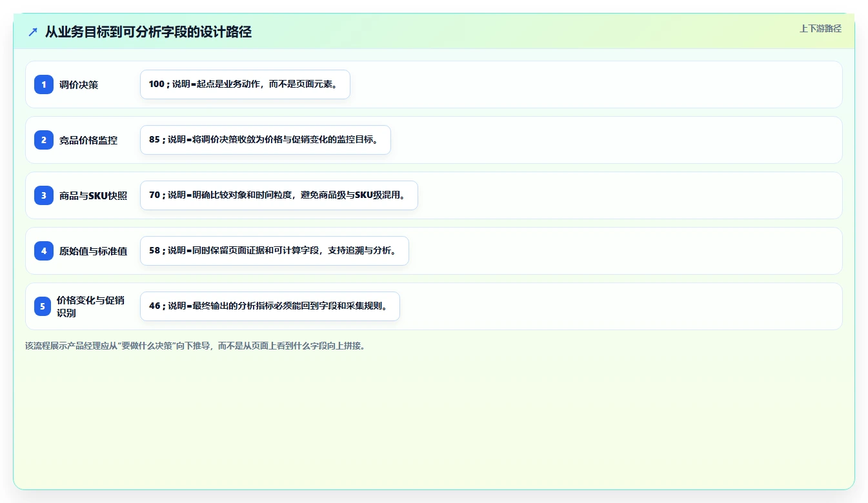Screen dimensions: 868x503
Task: Click the 原始值与标准值 step label
Action: tap(93, 251)
